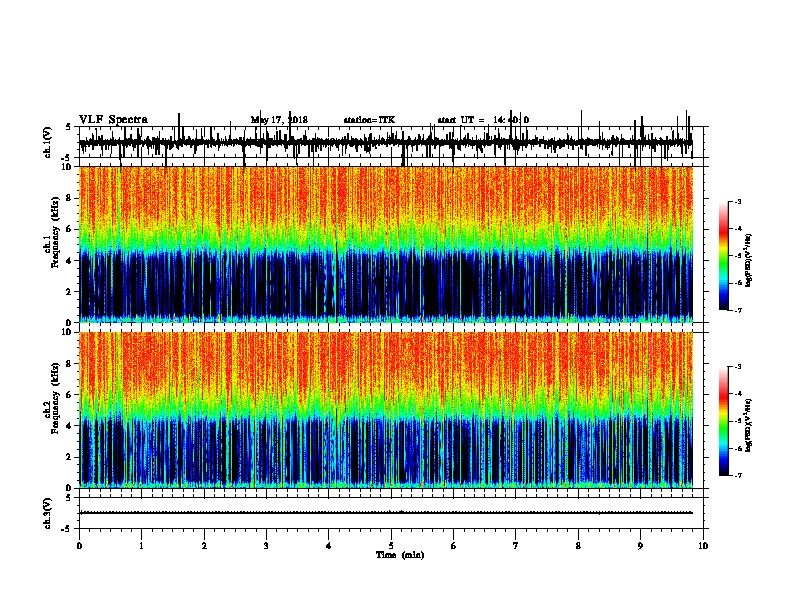Click time axis tick label "8"

point(578,546)
